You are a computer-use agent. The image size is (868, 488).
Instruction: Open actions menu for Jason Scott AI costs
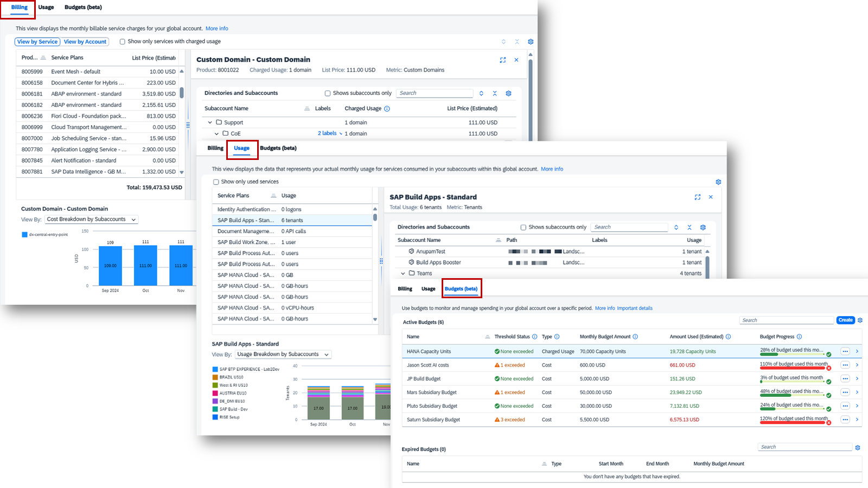(845, 365)
